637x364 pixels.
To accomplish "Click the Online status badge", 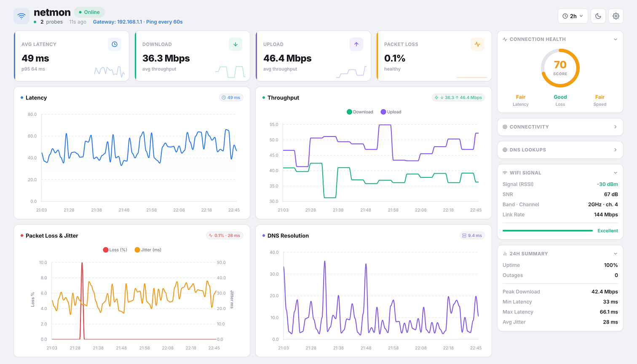I will pyautogui.click(x=89, y=12).
